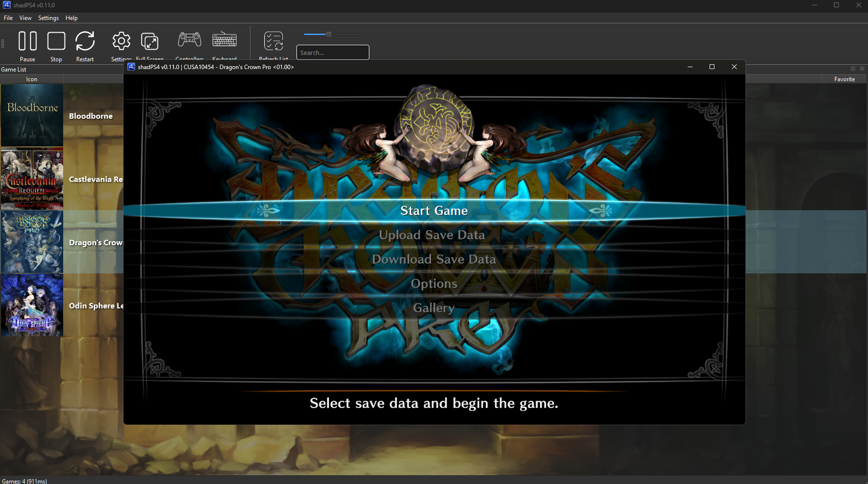Pause the running game emulation
The image size is (868, 484).
pyautogui.click(x=27, y=41)
